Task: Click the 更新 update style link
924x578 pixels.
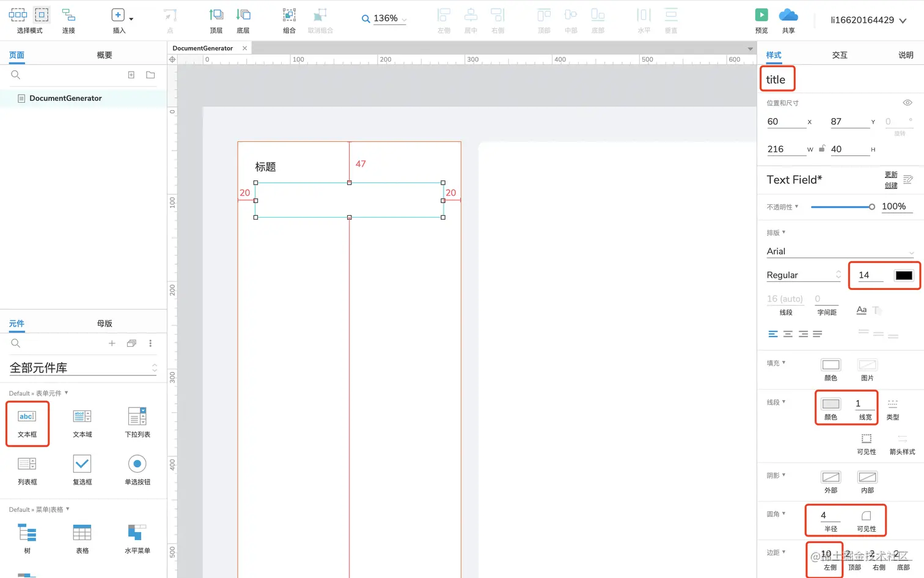Action: coord(891,175)
